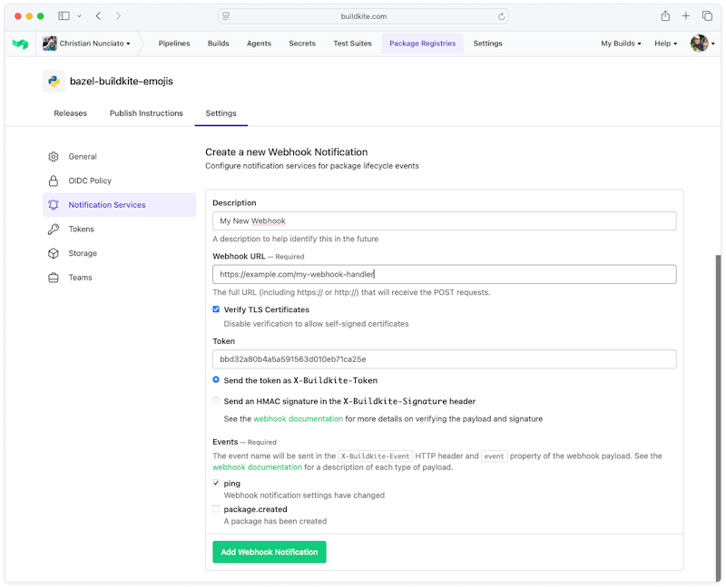This screenshot has width=726, height=588.
Task: Open your profile avatar menu
Action: coord(699,43)
